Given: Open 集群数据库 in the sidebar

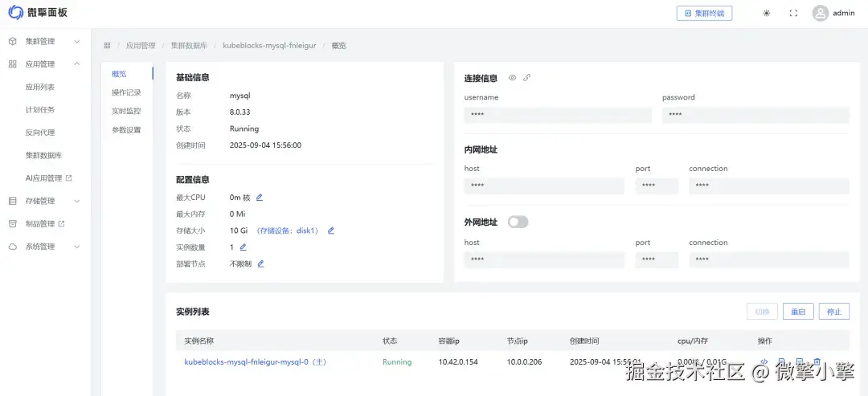Looking at the screenshot, I should click(x=43, y=155).
